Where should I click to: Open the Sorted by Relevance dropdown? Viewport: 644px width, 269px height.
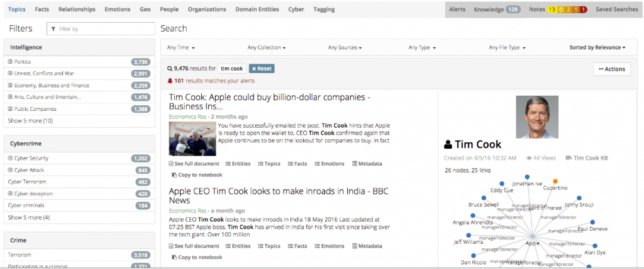pyautogui.click(x=597, y=48)
